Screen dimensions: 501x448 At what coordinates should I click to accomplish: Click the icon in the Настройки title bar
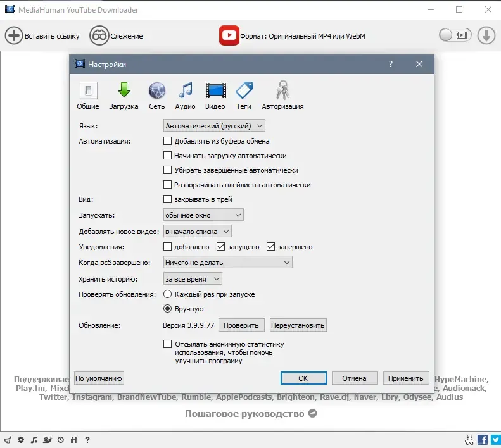tap(80, 64)
